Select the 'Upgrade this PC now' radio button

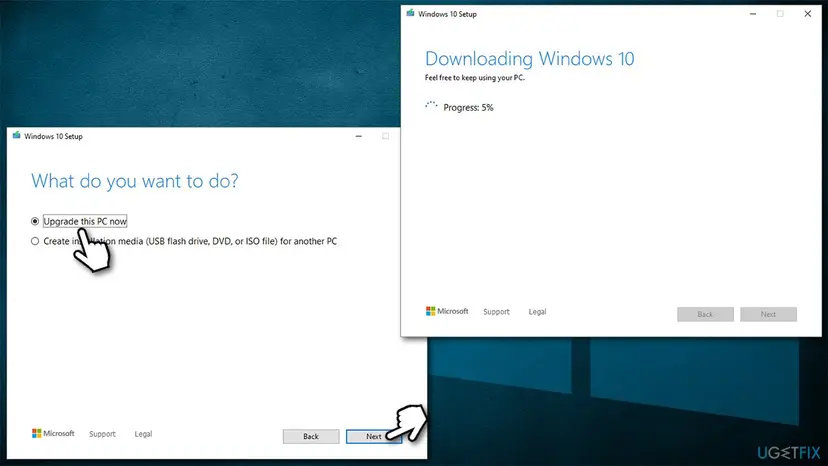tap(35, 221)
